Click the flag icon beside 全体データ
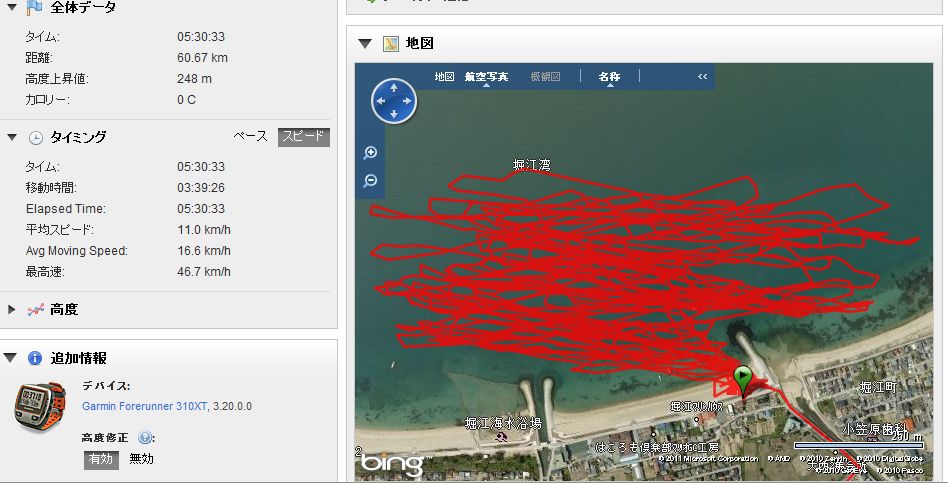 34,7
